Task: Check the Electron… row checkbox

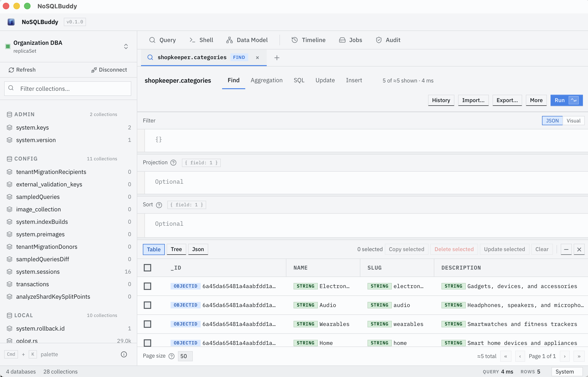Action: (147, 286)
